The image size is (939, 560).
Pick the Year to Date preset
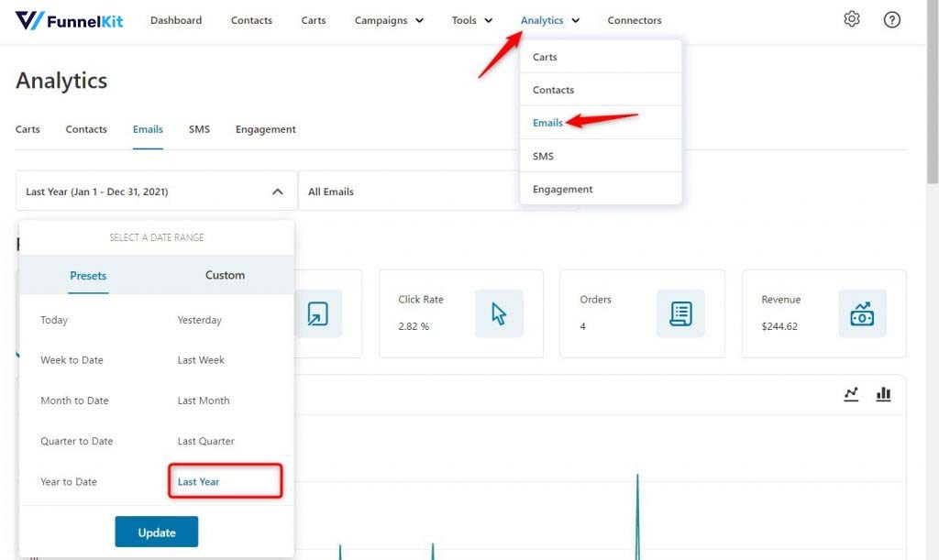tap(69, 481)
